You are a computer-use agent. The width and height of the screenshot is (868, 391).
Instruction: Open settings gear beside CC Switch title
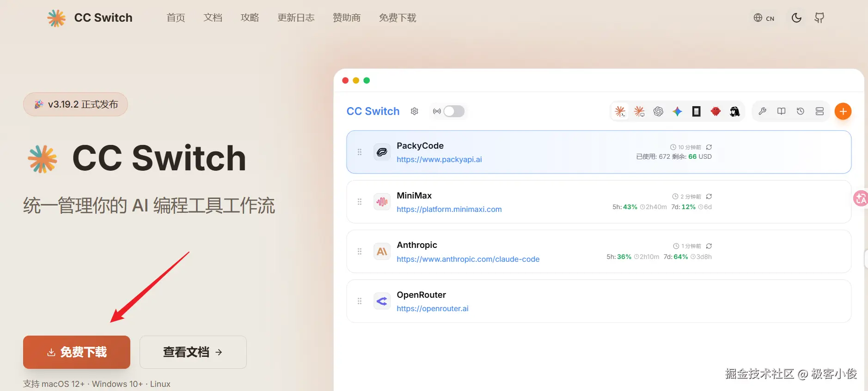click(x=415, y=111)
